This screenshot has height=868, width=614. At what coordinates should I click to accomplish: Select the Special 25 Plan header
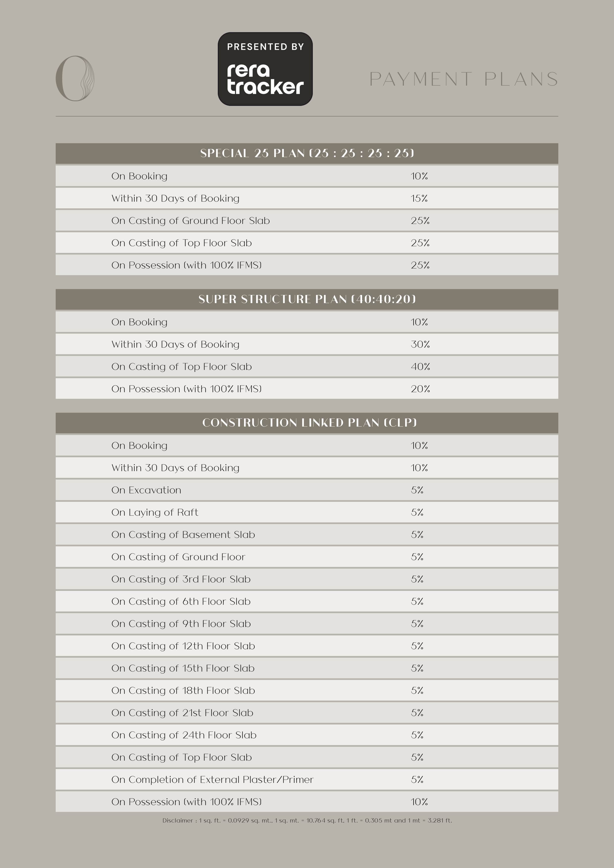pos(307,153)
